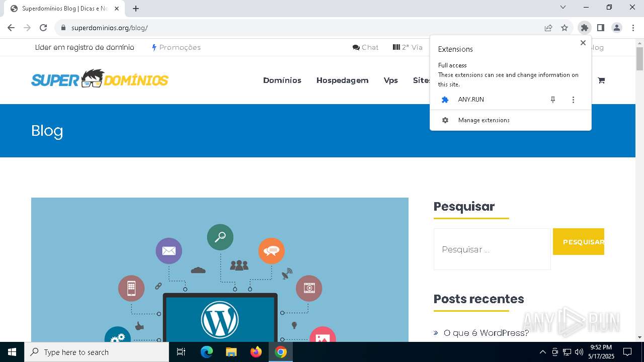
Task: Open the Chrome profile avatar
Action: point(617,28)
